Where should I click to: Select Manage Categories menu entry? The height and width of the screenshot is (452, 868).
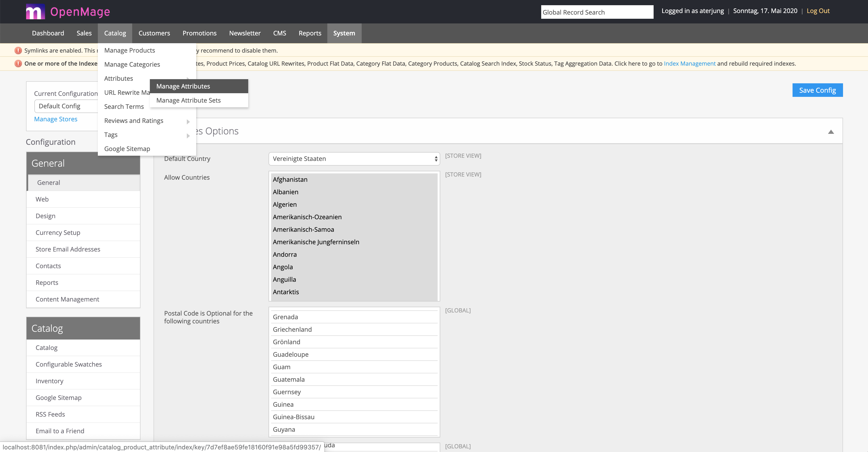(x=146, y=64)
